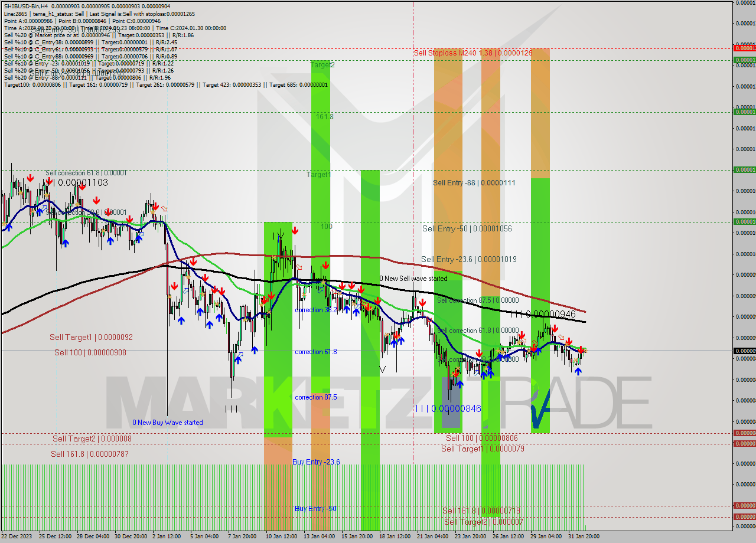Click the 'Sell %10 @ C_Entry38' info line
The height and width of the screenshot is (543, 756).
[x=90, y=42]
